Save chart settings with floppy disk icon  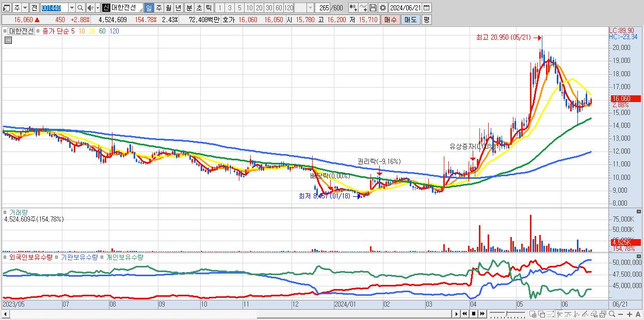tap(373, 8)
